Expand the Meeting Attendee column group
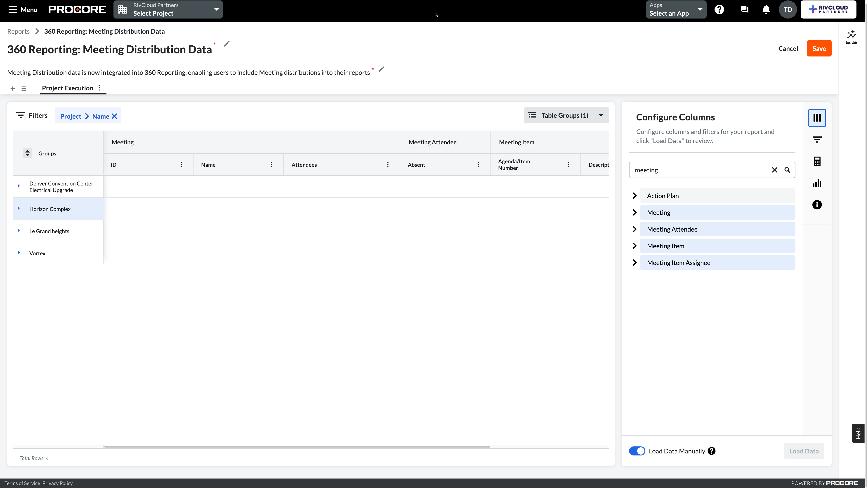868x488 pixels. tap(635, 229)
